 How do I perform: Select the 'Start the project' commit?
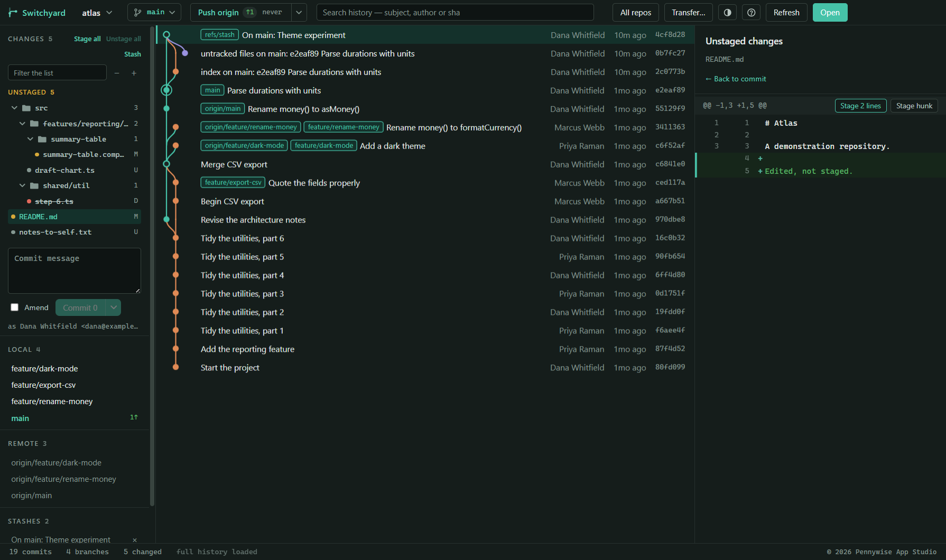425,368
